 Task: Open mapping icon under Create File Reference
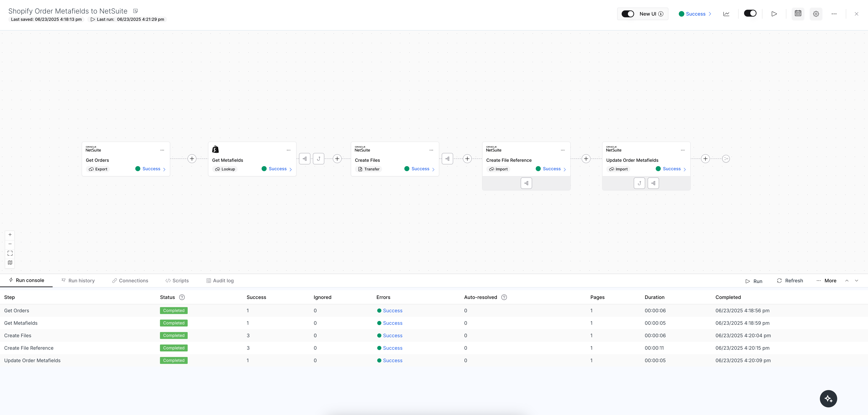pyautogui.click(x=526, y=183)
